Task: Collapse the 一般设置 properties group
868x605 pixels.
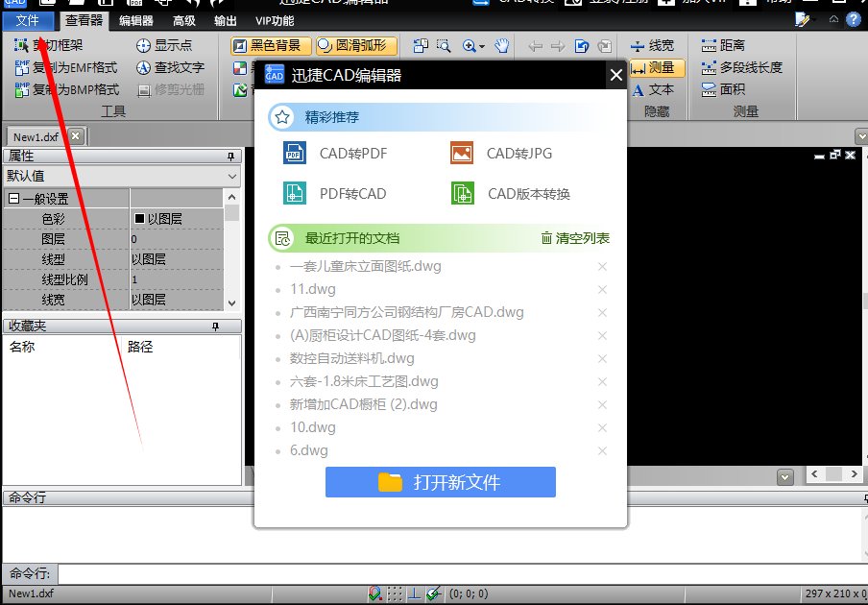Action: pos(12,196)
